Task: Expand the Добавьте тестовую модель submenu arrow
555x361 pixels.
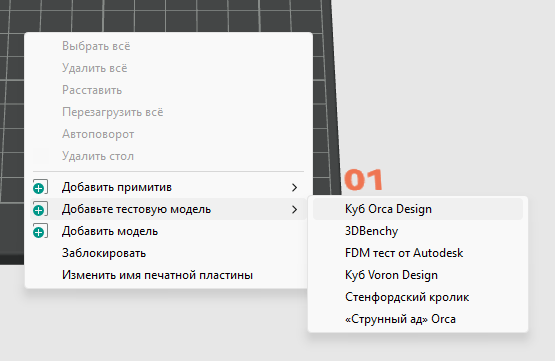Action: 294,209
